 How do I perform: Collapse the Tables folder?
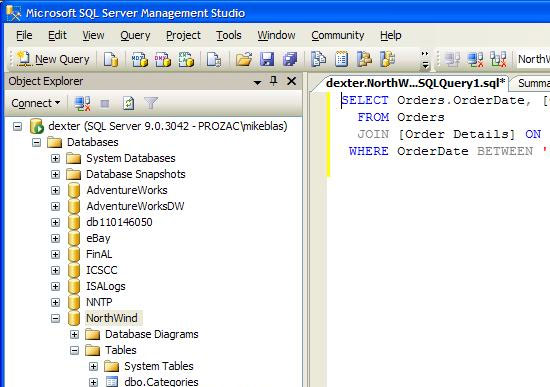click(x=74, y=350)
